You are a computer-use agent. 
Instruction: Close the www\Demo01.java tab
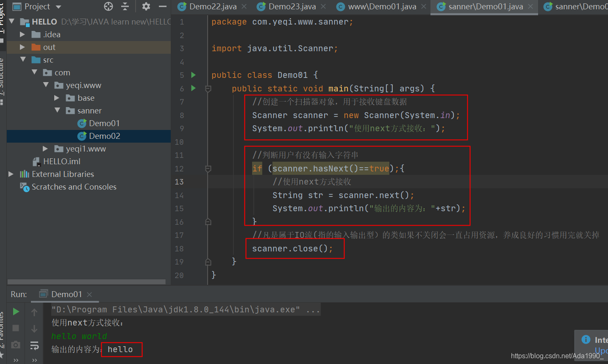(424, 6)
